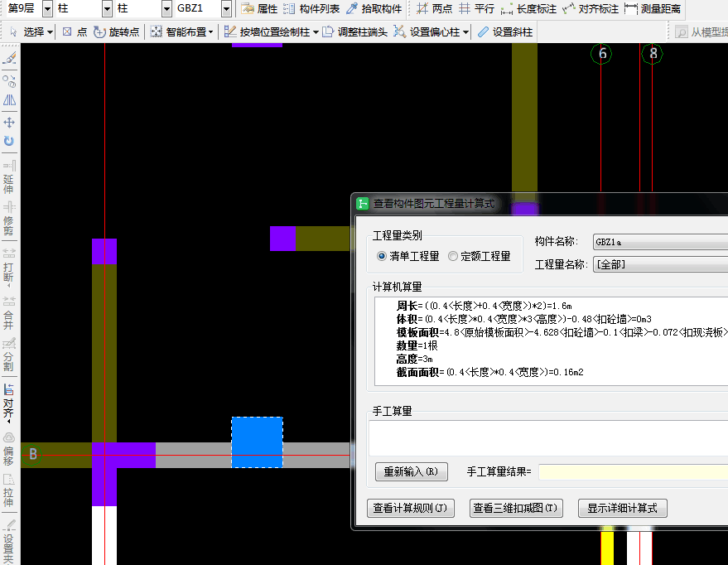
Task: Click the 体积 calculation line
Action: tap(523, 320)
